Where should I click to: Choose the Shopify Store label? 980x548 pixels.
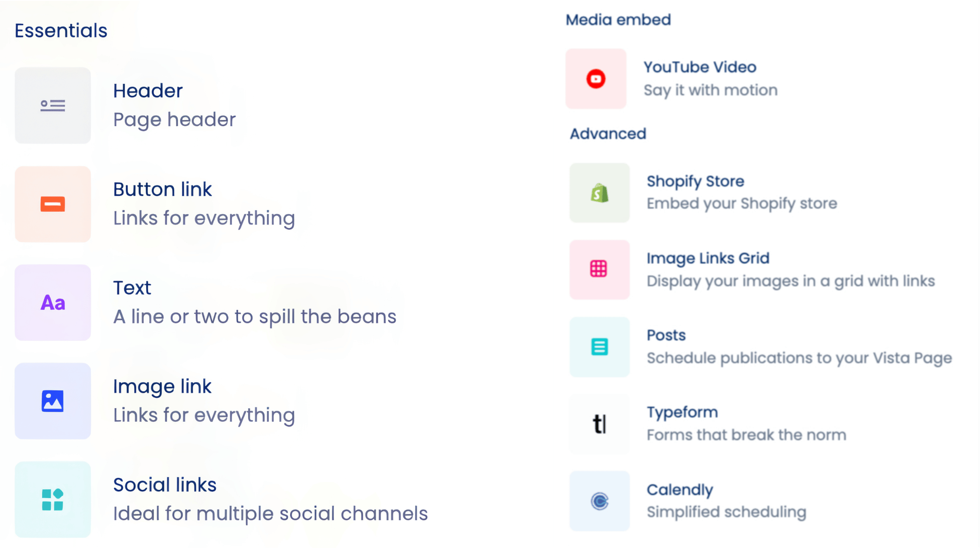click(695, 181)
